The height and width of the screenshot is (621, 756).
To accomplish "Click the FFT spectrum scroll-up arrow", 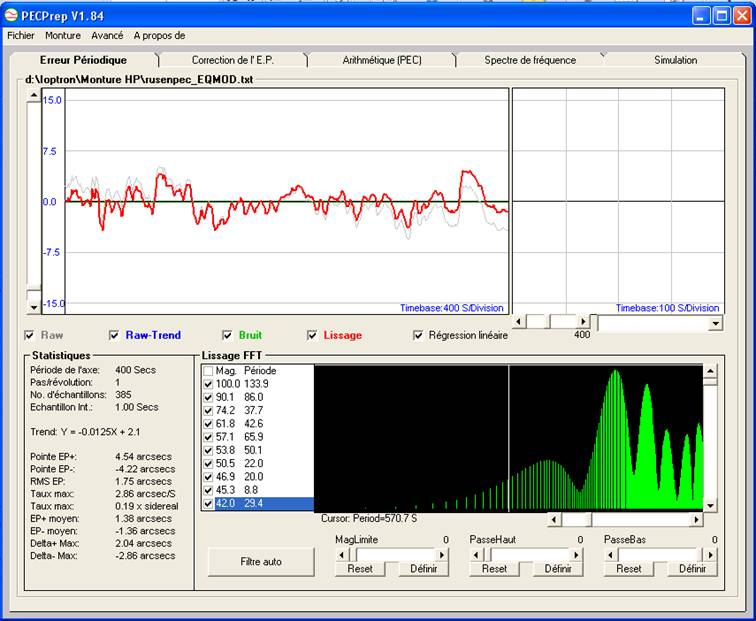I will point(710,372).
